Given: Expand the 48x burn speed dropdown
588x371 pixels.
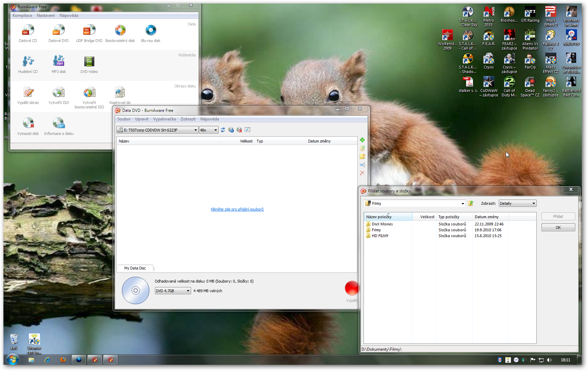Looking at the screenshot, I should pos(216,130).
